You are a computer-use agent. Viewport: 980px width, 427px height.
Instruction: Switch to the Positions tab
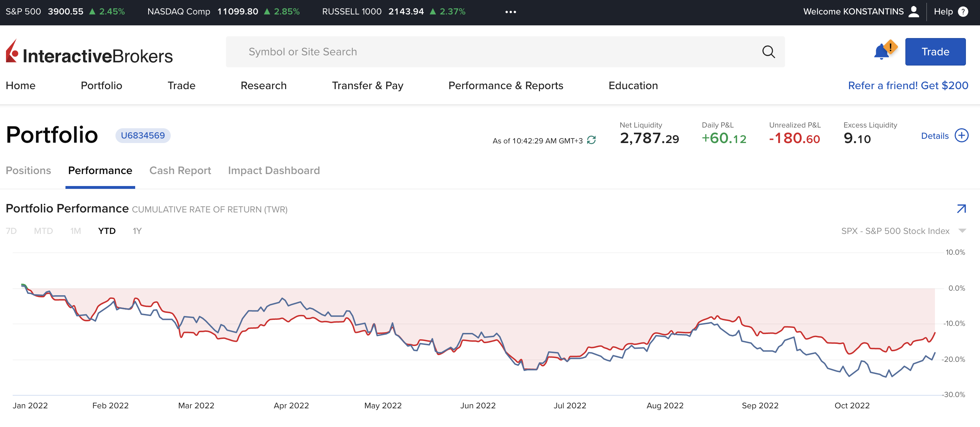[x=29, y=171]
